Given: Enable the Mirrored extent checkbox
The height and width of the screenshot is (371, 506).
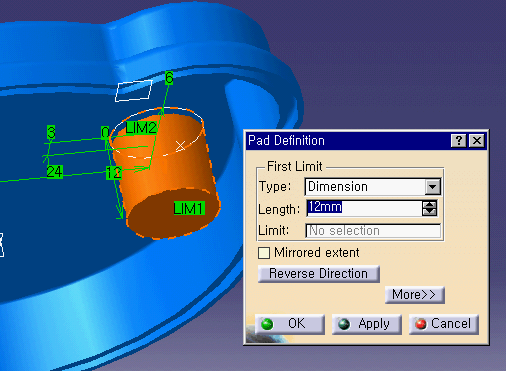Looking at the screenshot, I should point(264,253).
